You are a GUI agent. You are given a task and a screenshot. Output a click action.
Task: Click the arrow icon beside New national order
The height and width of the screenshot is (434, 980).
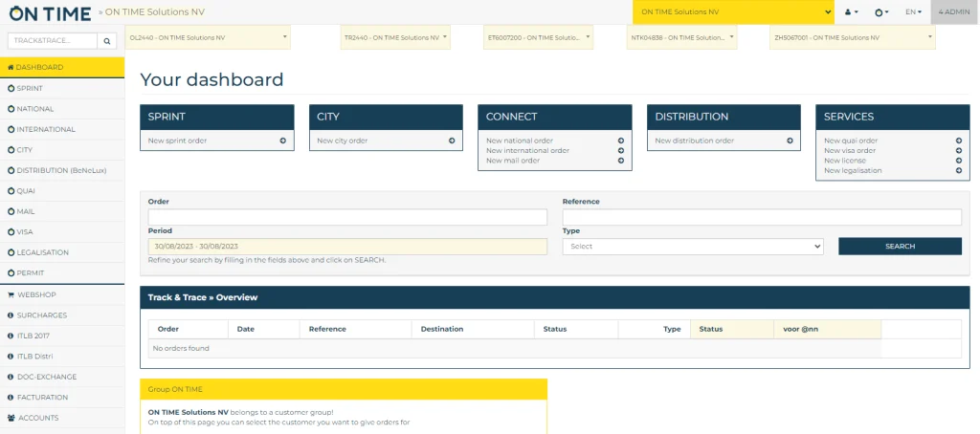[x=620, y=141]
